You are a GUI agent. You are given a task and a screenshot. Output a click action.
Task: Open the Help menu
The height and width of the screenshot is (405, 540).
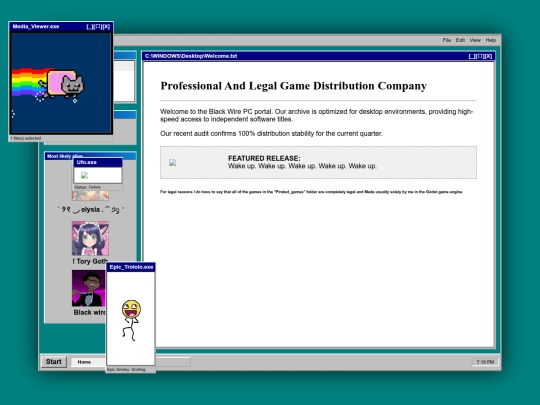point(491,40)
